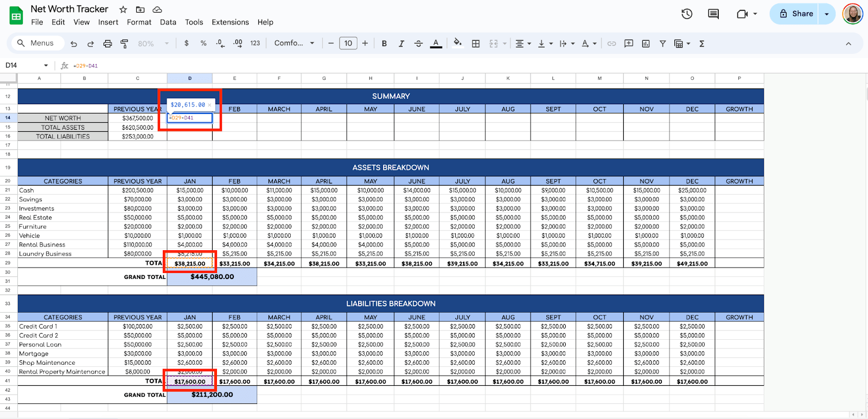The height and width of the screenshot is (419, 868).
Task: Click the formula bar =D29-D41
Action: 87,66
